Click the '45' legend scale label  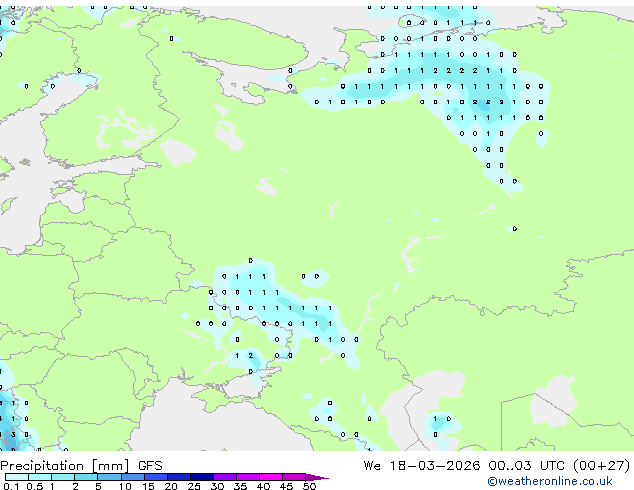pos(286,486)
